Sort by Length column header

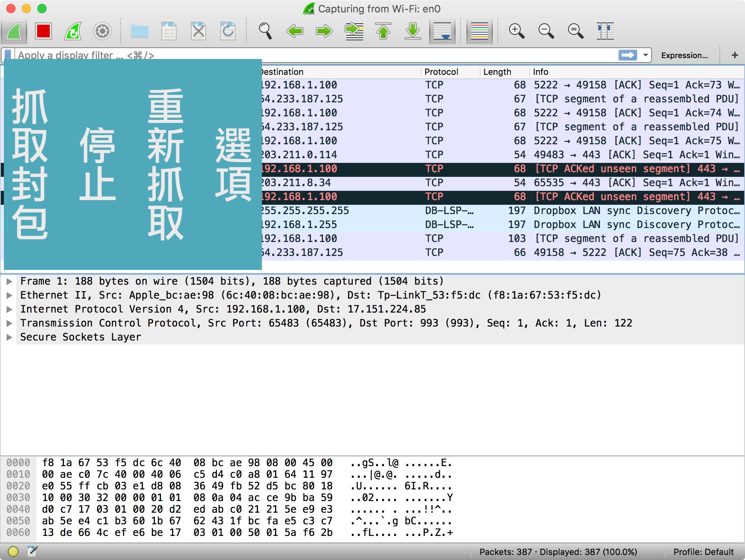click(497, 72)
